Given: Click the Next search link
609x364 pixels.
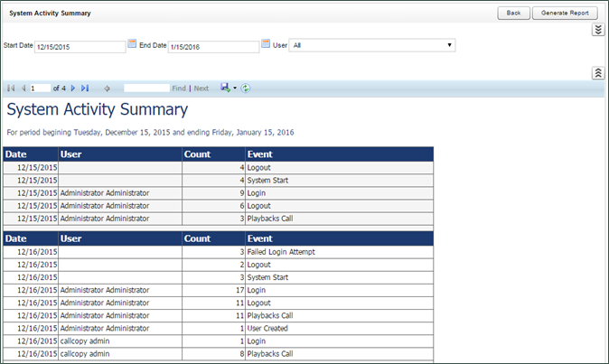Looking at the screenshot, I should 201,89.
